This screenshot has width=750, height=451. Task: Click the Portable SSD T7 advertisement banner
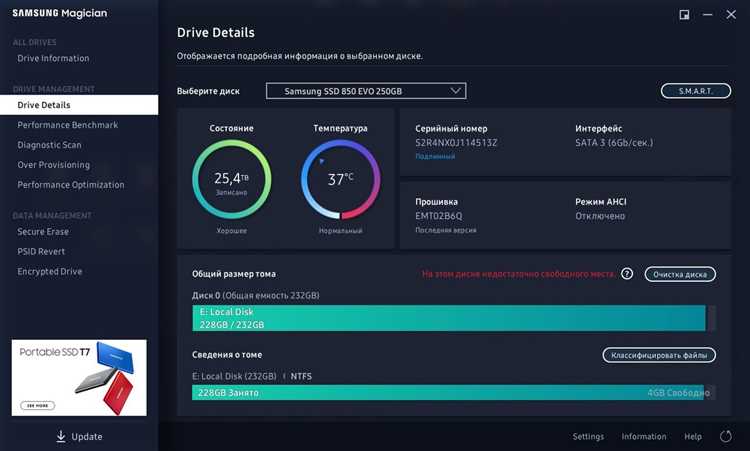pyautogui.click(x=79, y=378)
